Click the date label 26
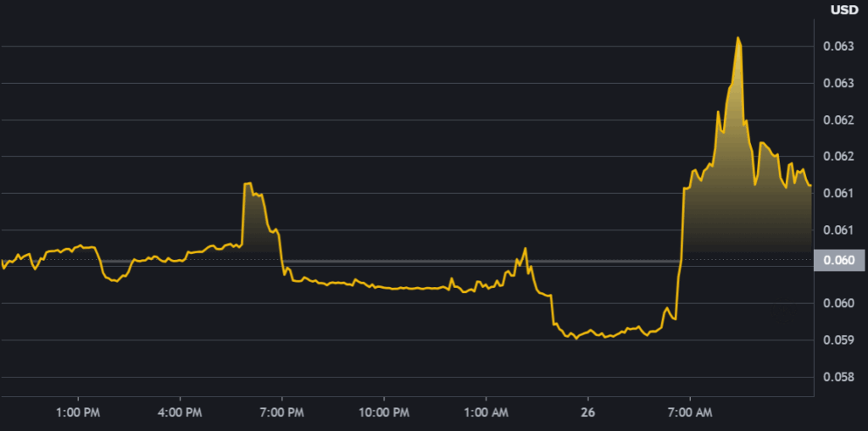 [588, 412]
